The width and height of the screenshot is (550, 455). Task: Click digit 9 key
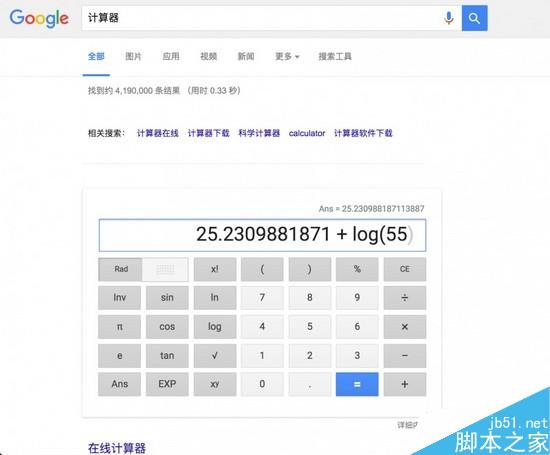[357, 298]
